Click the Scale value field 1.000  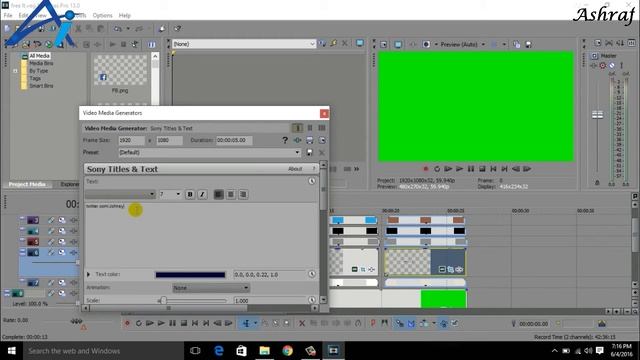(269, 301)
